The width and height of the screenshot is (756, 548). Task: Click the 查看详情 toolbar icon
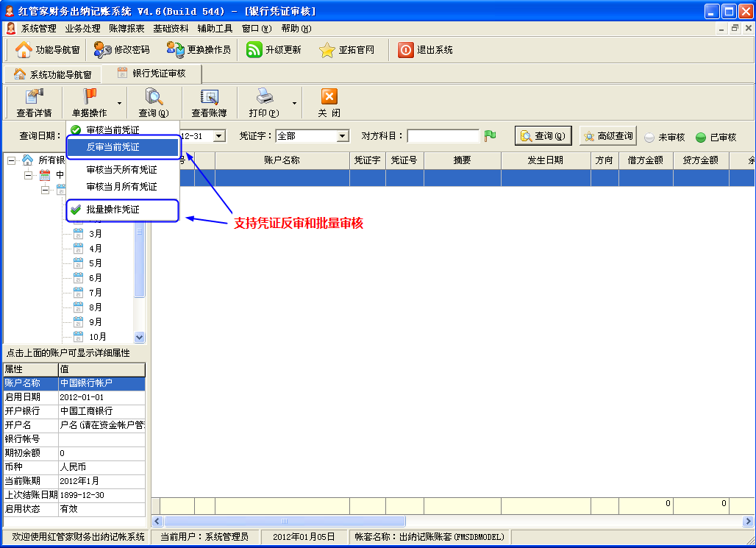point(34,97)
